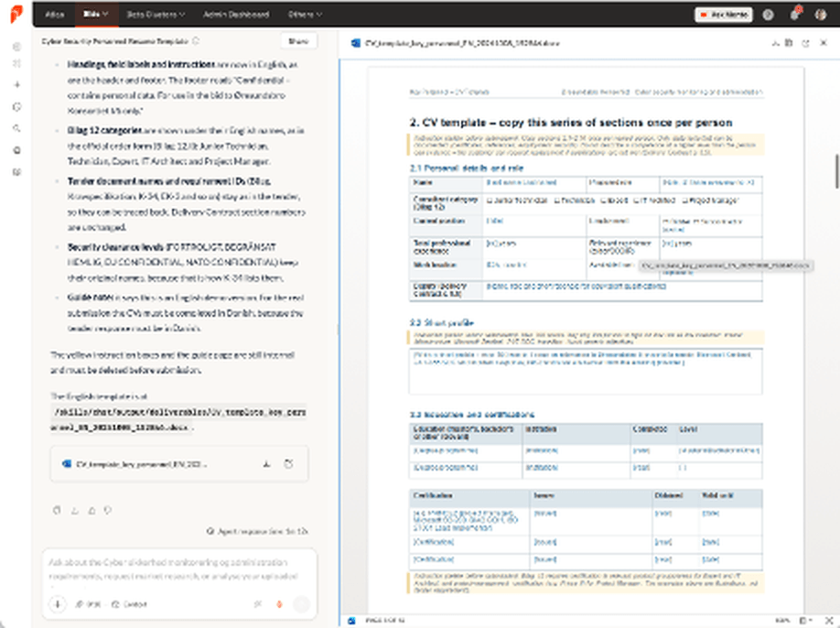Click the first icon in left sidebar

coord(16,47)
